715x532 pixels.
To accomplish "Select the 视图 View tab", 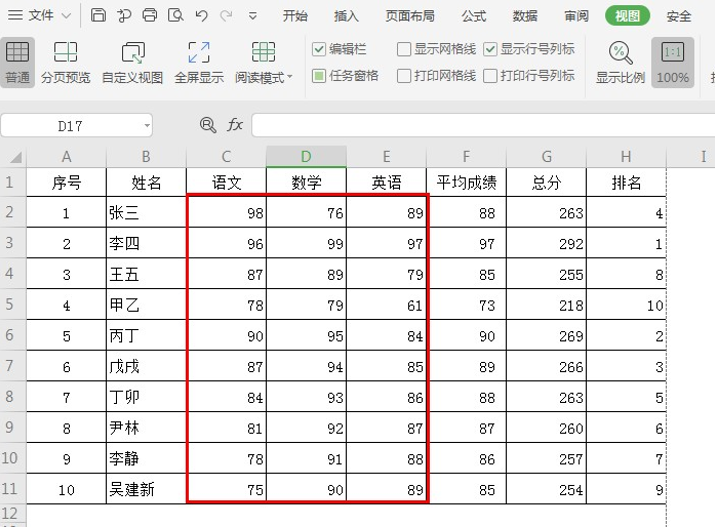I will point(627,16).
